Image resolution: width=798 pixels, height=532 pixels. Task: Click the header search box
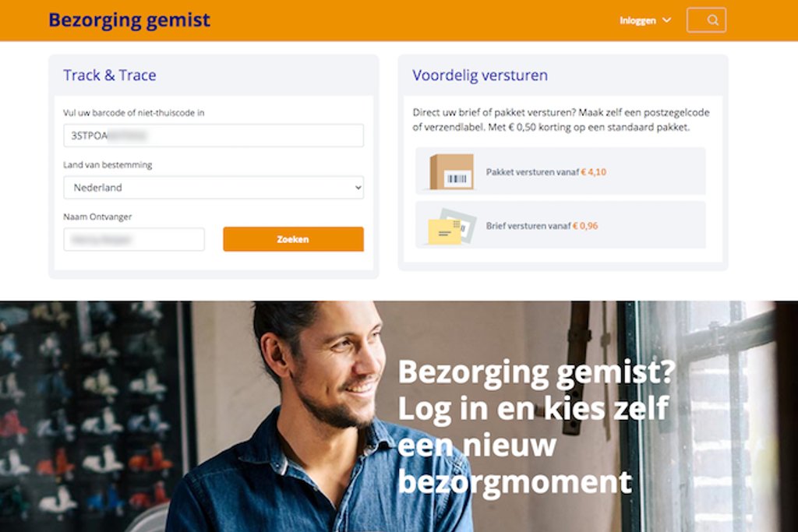tap(706, 20)
